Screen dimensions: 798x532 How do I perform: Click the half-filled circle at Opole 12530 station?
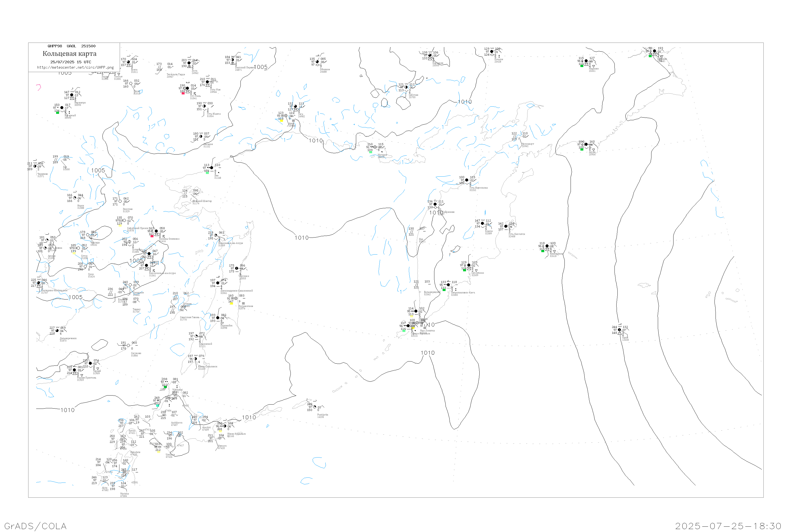pos(619,330)
